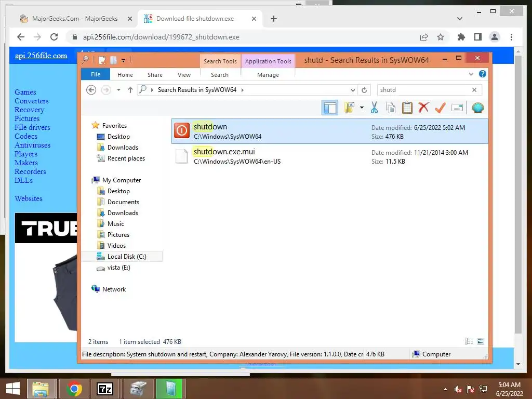Expand the Explorer ribbon chevron
Screen dimensions: 532x399
pos(471,74)
